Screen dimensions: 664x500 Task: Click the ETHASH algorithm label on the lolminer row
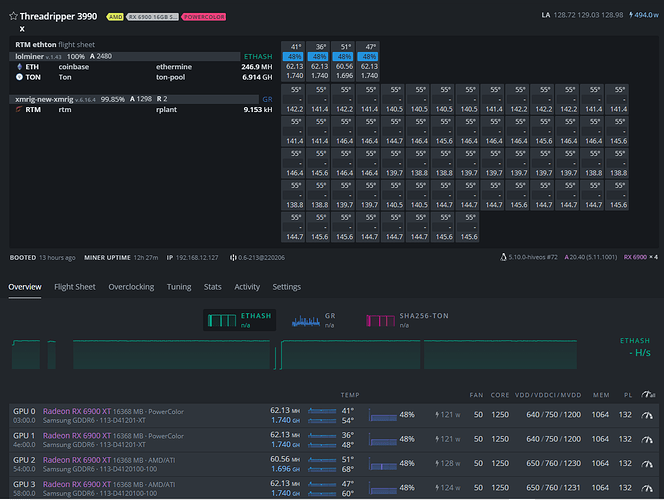pyautogui.click(x=258, y=56)
